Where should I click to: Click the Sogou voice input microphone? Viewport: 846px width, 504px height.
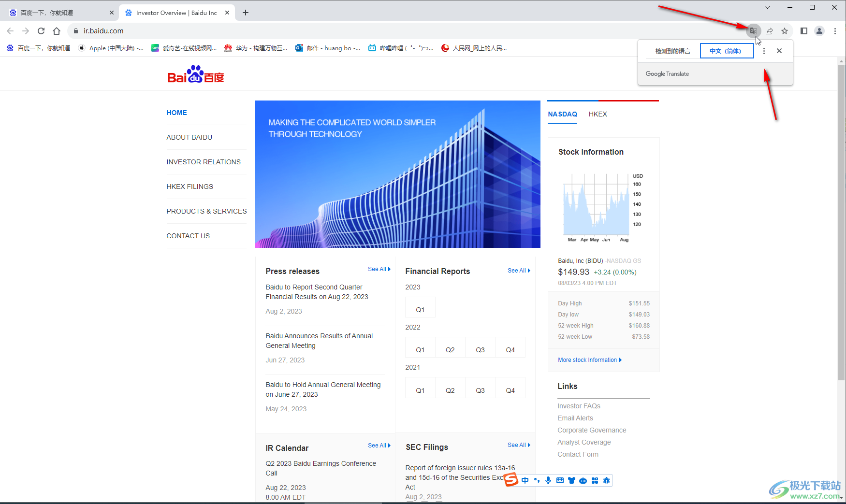pyautogui.click(x=548, y=480)
